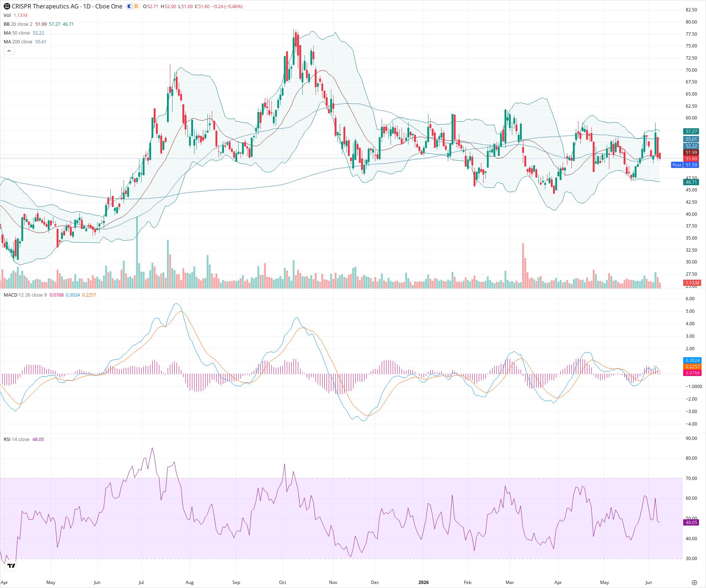The height and width of the screenshot is (588, 706).
Task: Click the blue Post 51.59 price label
Action: (x=685, y=165)
